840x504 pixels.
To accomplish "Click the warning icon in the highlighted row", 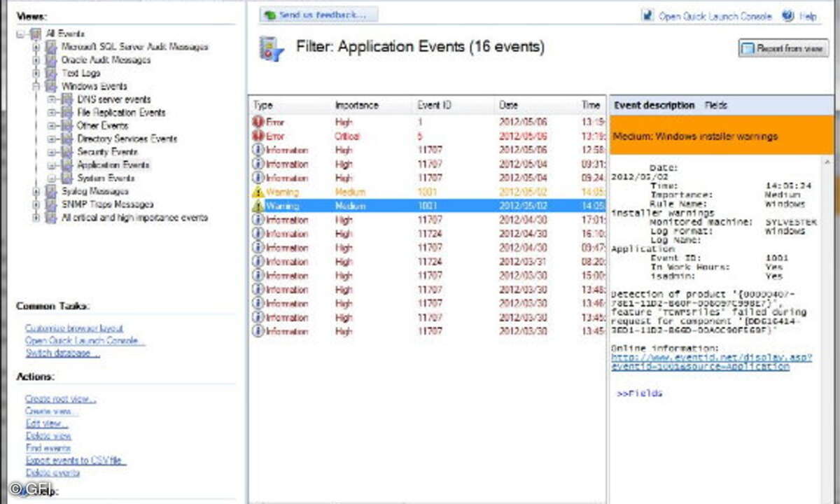I will click(258, 206).
